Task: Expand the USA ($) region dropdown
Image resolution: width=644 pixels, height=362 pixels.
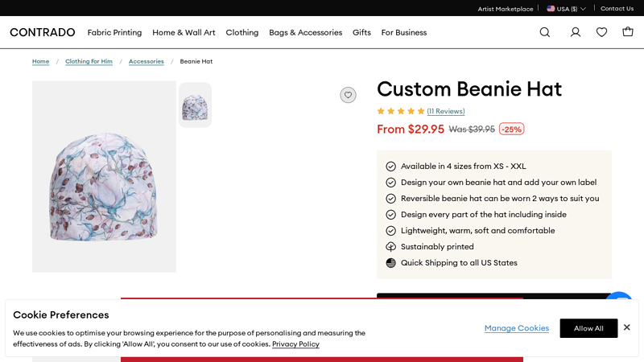Action: pyautogui.click(x=566, y=9)
